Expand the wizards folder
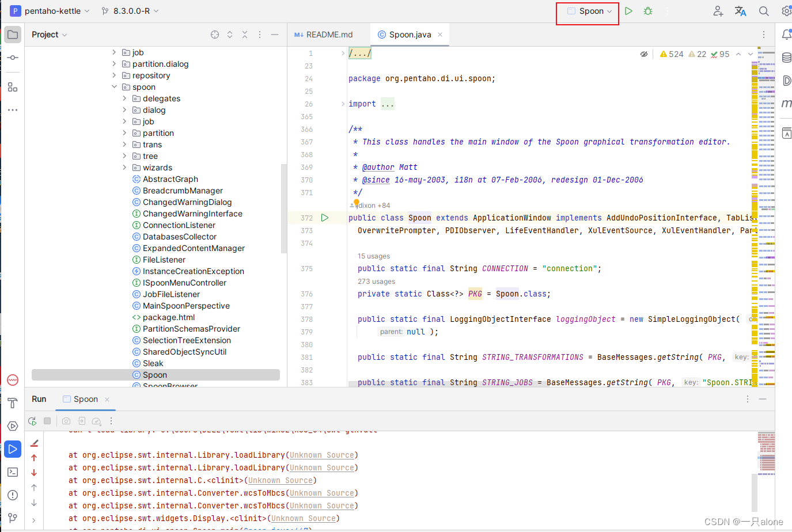Viewport: 792px width, 532px height. [x=124, y=168]
